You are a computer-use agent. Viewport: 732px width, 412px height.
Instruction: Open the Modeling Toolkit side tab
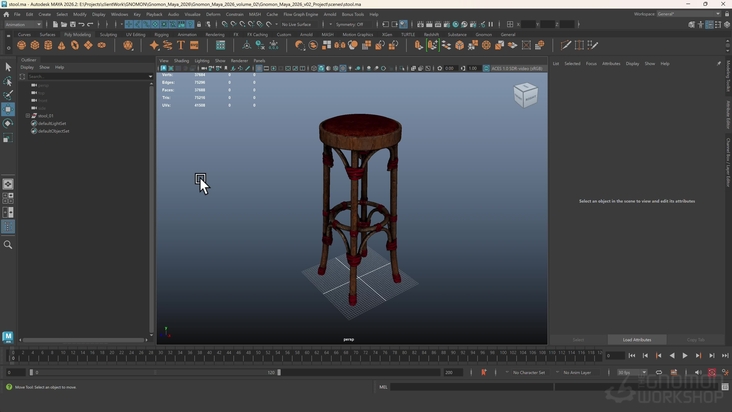tap(728, 77)
